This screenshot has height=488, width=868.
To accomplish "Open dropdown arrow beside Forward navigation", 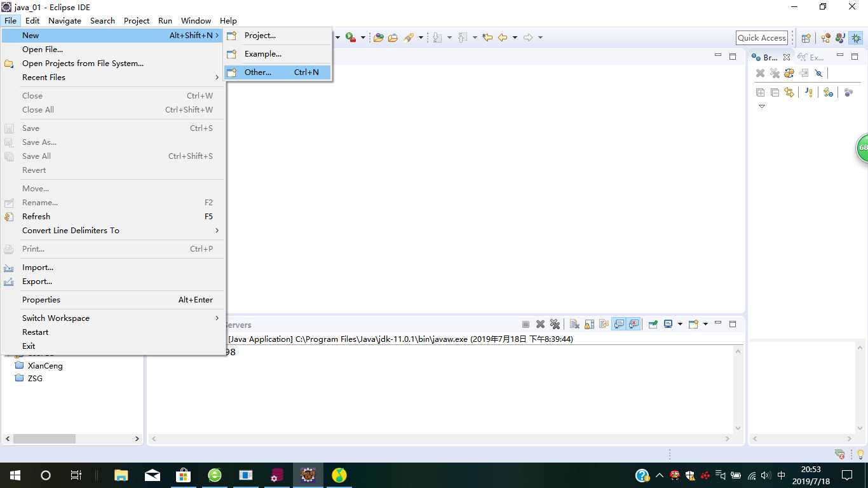I will (540, 37).
